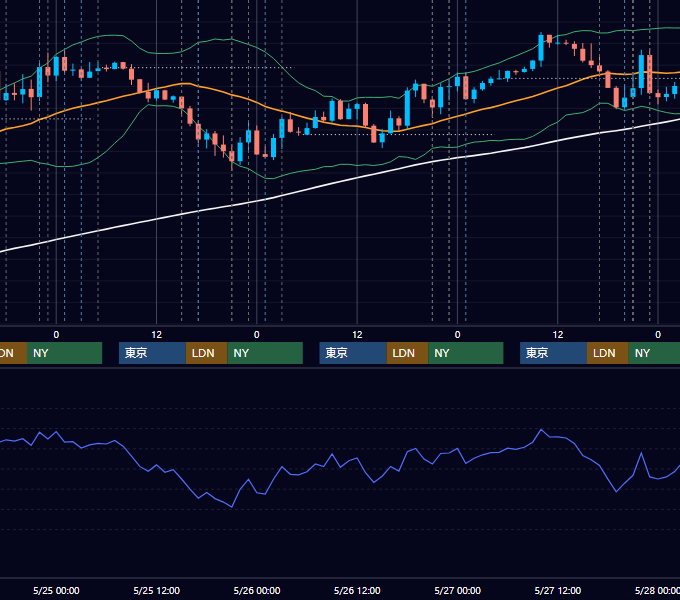
Task: Select the NY session block starting 5/27 evening
Action: click(654, 353)
